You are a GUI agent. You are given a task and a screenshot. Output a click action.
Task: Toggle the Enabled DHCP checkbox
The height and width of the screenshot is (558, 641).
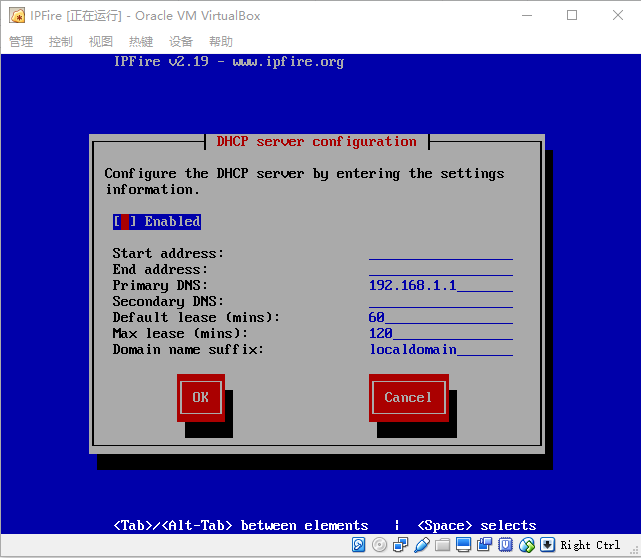157,222
